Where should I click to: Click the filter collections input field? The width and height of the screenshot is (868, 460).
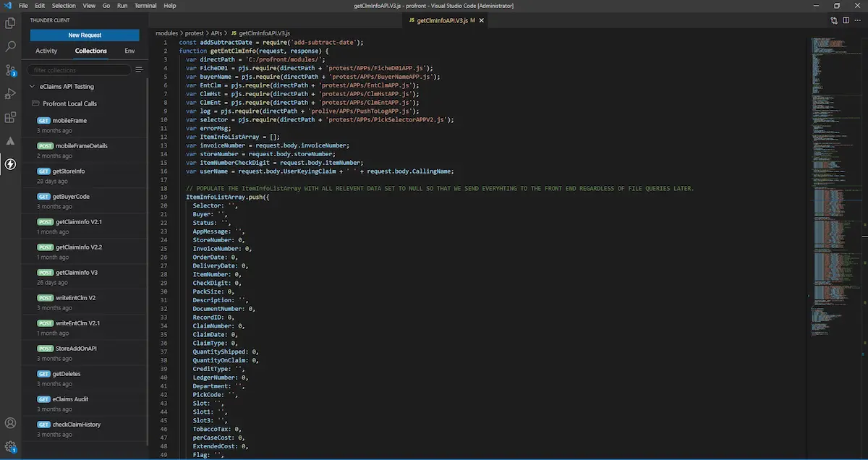coord(80,70)
